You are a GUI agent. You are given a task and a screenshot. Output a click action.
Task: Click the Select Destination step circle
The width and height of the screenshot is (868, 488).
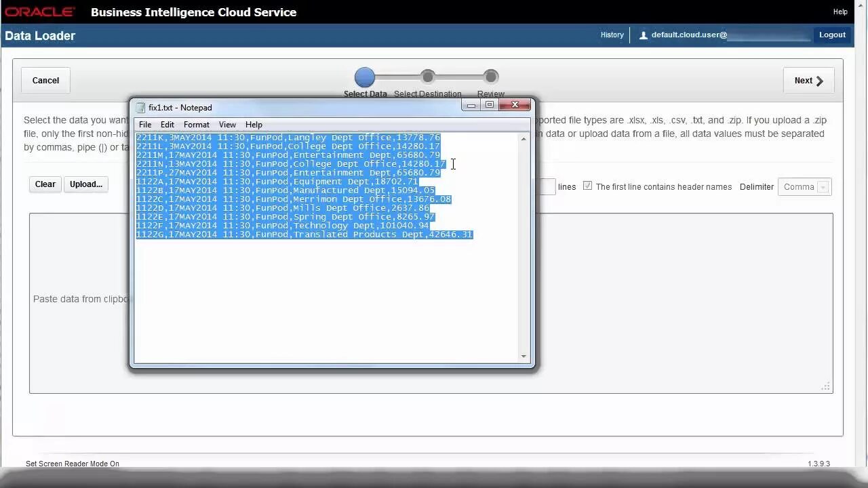pyautogui.click(x=427, y=77)
